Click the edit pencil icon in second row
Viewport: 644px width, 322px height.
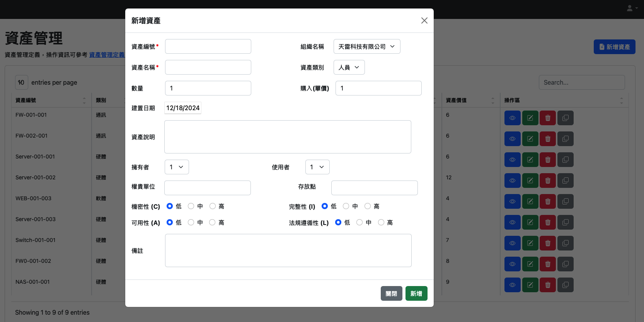530,139
